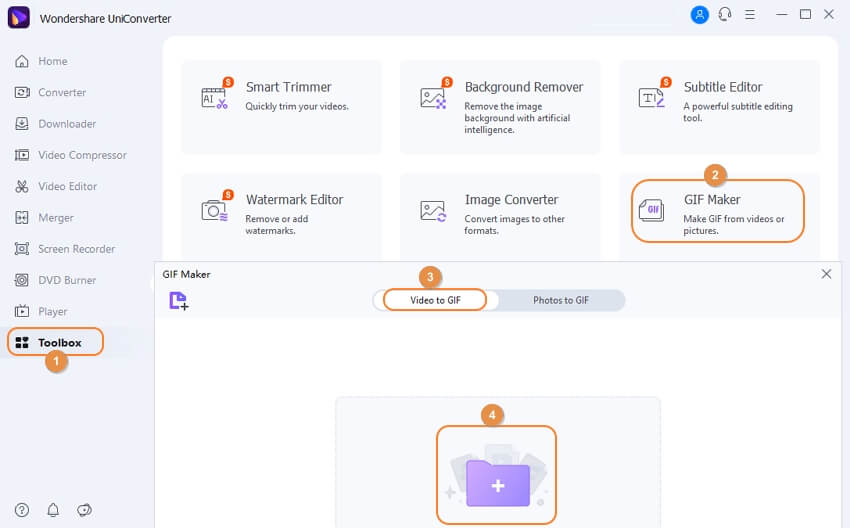Click the Watermark Editor camera icon

pos(215,210)
